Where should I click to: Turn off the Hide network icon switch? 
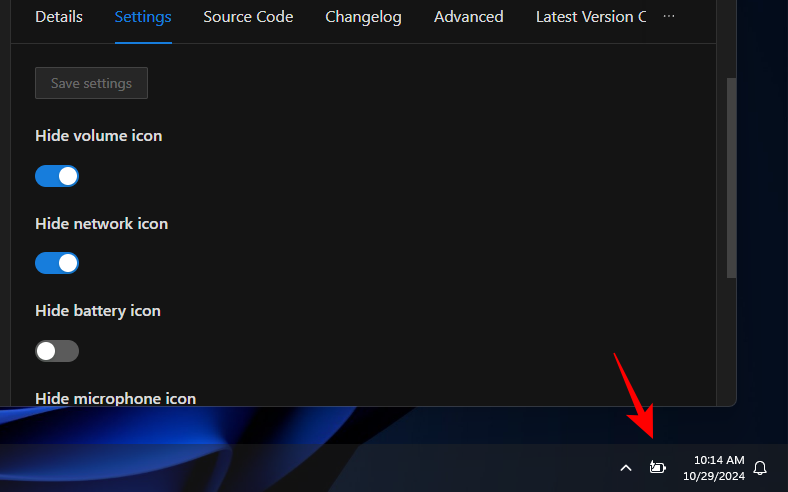coord(57,263)
